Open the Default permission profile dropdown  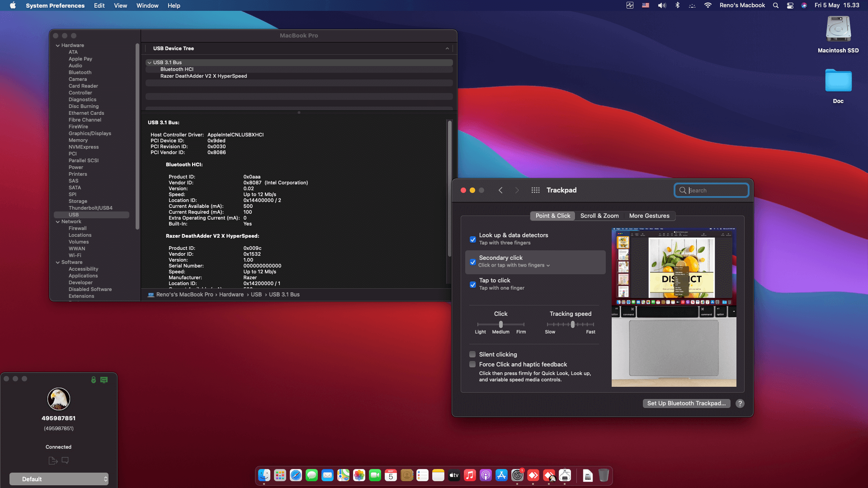[x=59, y=479]
